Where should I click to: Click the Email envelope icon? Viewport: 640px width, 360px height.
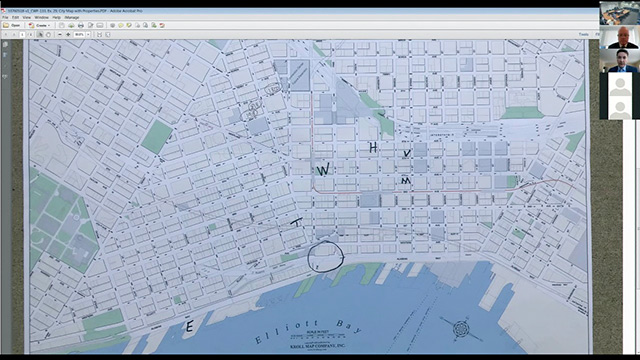coord(100,25)
